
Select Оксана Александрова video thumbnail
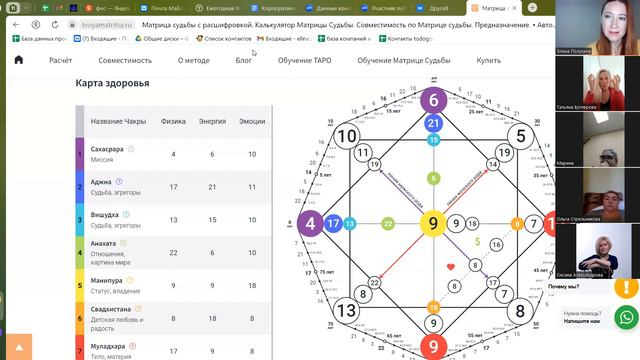tap(597, 251)
